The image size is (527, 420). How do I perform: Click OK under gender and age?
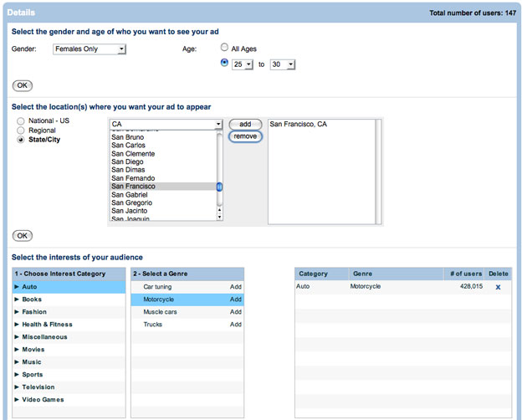coord(23,85)
